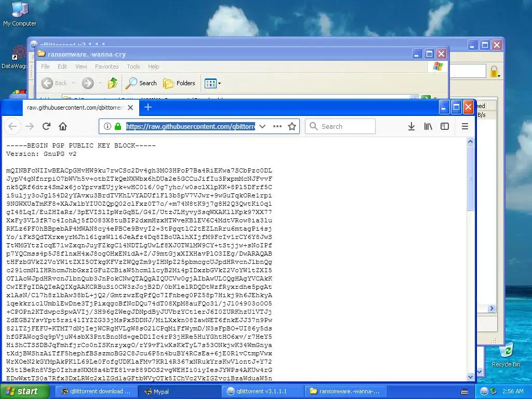Click Back button in Explorer toolbar

click(54, 83)
